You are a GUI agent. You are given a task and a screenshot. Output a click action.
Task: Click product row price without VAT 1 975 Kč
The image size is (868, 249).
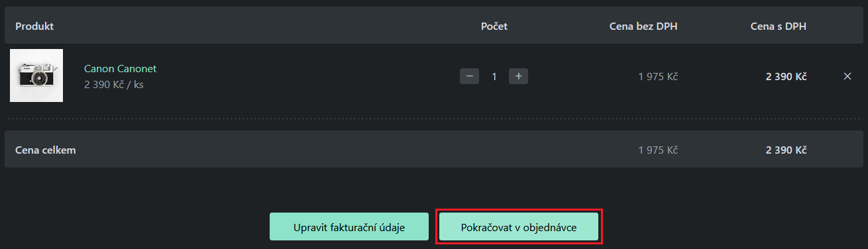[658, 76]
